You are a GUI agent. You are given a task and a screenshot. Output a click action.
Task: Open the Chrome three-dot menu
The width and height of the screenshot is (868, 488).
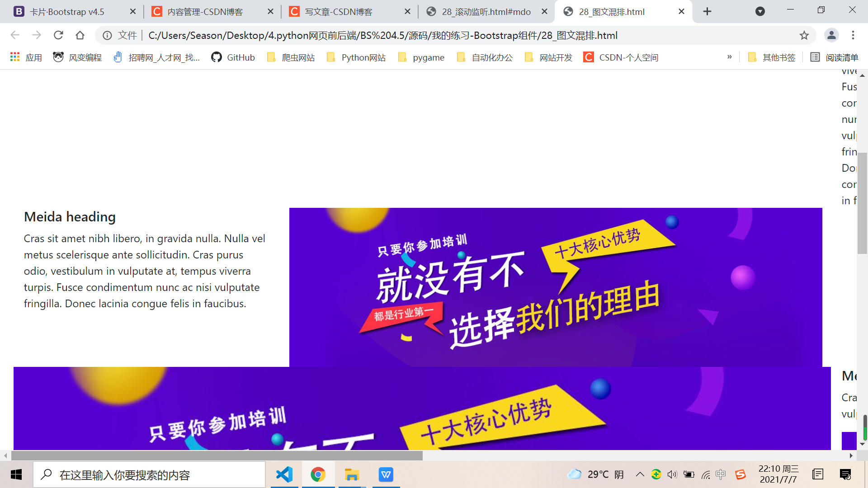pyautogui.click(x=853, y=35)
